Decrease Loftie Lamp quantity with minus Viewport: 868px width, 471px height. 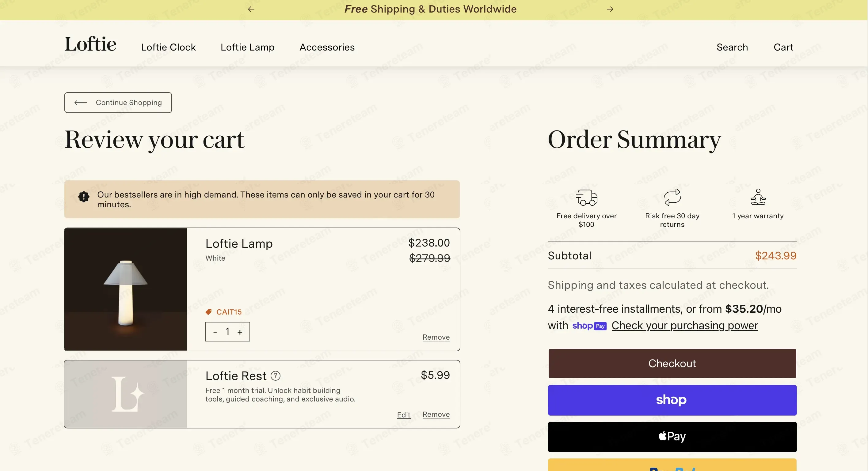pyautogui.click(x=215, y=332)
